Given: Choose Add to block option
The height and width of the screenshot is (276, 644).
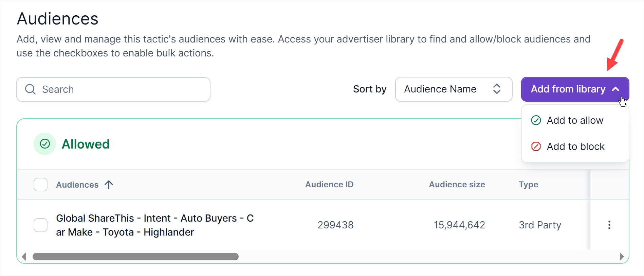Looking at the screenshot, I should (575, 146).
